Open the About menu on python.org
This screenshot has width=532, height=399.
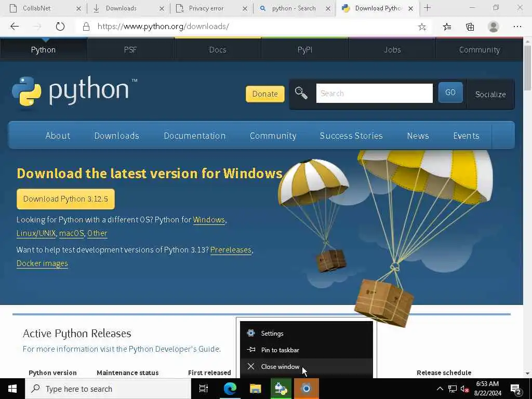pos(58,136)
